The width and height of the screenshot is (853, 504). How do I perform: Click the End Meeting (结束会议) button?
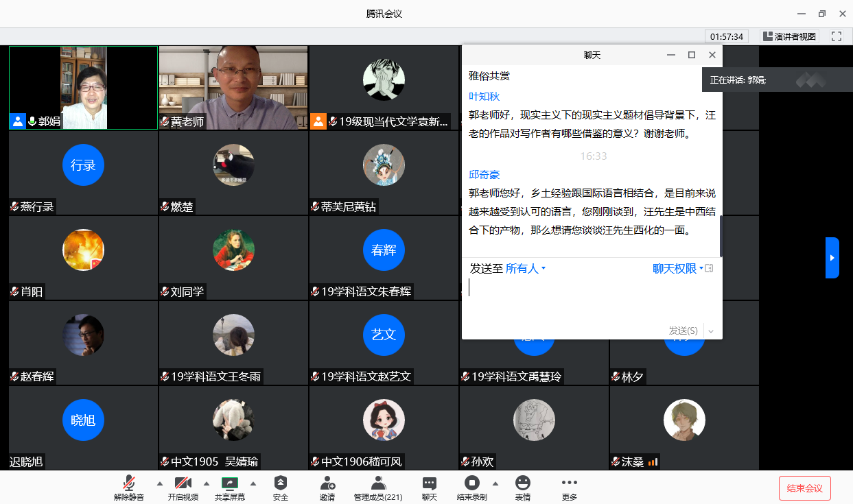click(804, 488)
